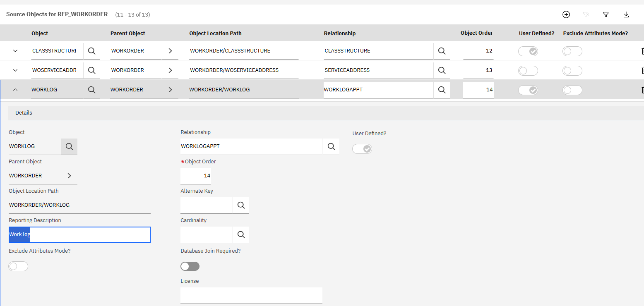Click inside the License input field

[251, 295]
